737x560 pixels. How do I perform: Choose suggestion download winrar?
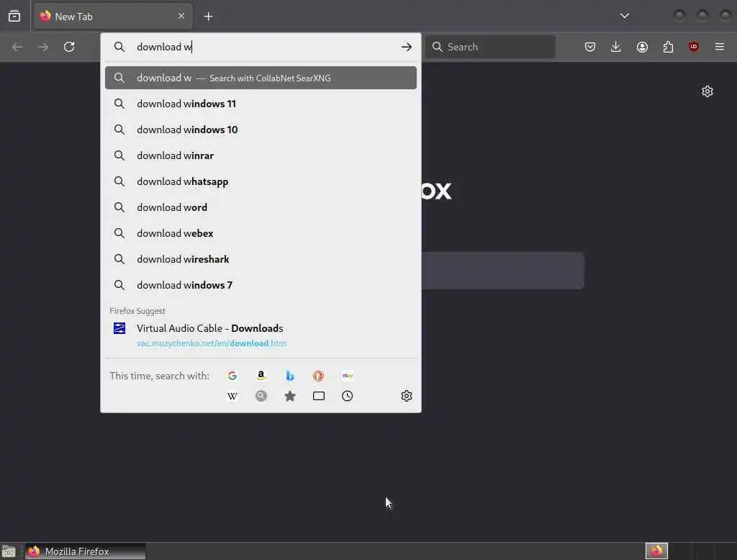click(x=261, y=155)
